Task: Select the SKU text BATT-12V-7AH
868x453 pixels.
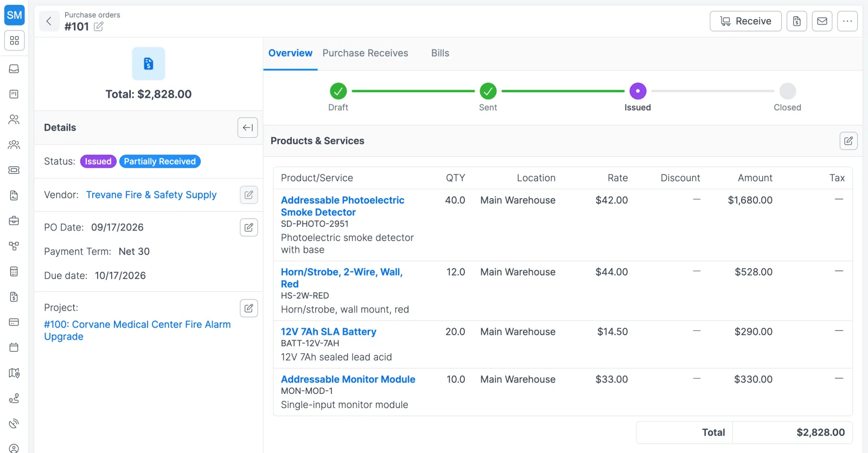Action: tap(310, 343)
